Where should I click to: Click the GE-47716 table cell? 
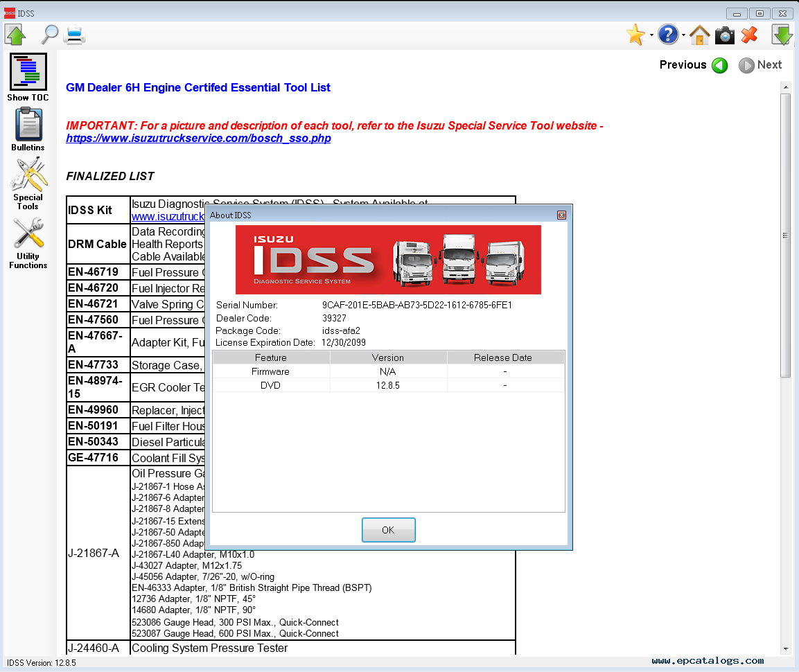pos(98,457)
